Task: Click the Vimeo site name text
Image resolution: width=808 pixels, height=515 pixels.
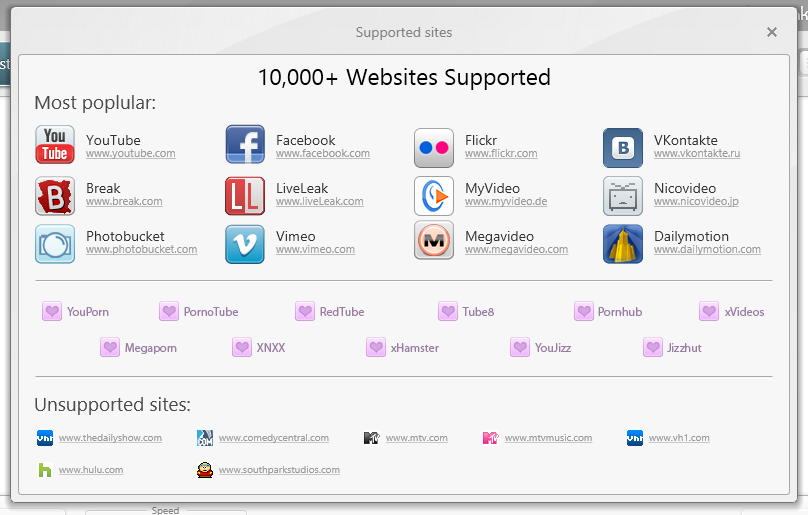Action: (296, 237)
